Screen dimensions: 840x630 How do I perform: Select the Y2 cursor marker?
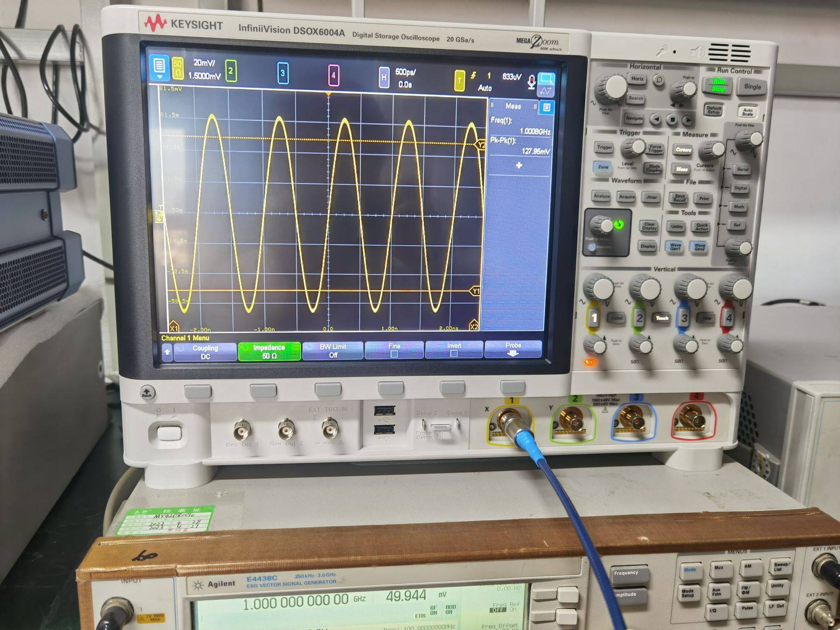481,145
